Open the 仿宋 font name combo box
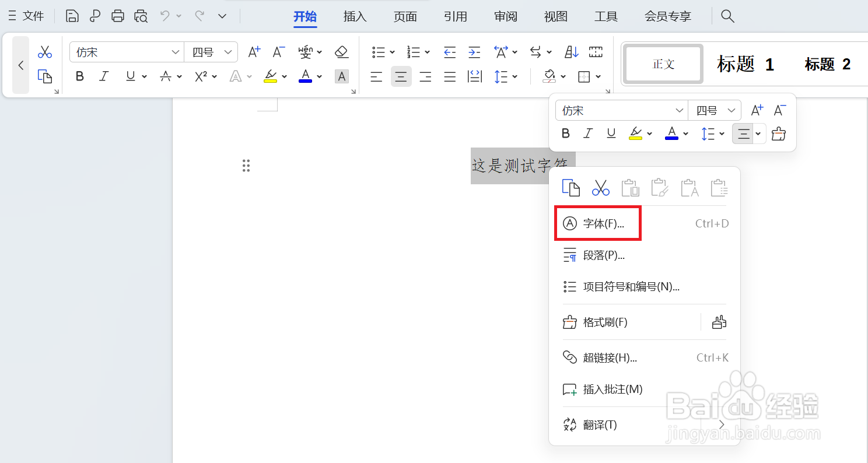The height and width of the screenshot is (463, 868). [x=126, y=51]
